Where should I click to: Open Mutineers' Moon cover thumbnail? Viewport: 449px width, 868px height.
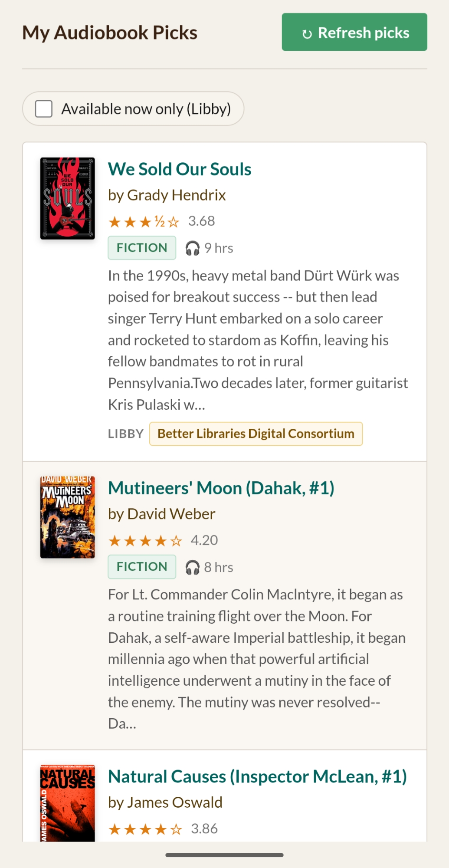68,517
